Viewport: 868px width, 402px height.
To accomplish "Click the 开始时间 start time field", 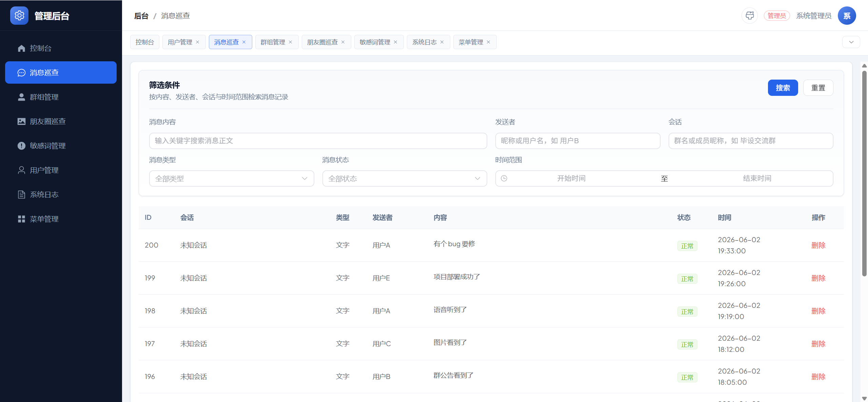I will (x=571, y=178).
